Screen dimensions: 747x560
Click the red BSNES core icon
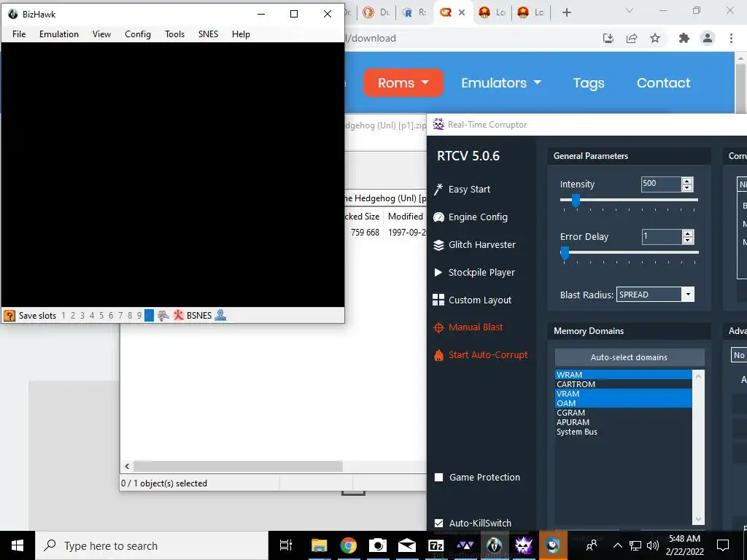(x=179, y=315)
